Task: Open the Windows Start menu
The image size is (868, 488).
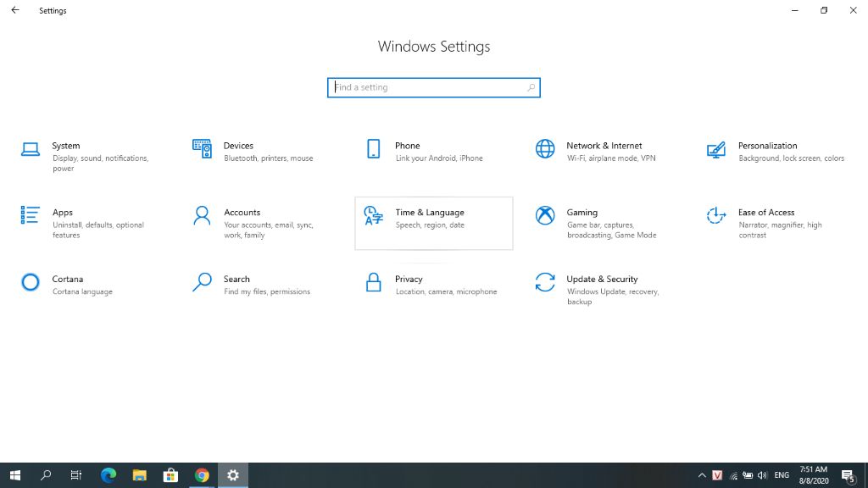Action: coord(15,475)
